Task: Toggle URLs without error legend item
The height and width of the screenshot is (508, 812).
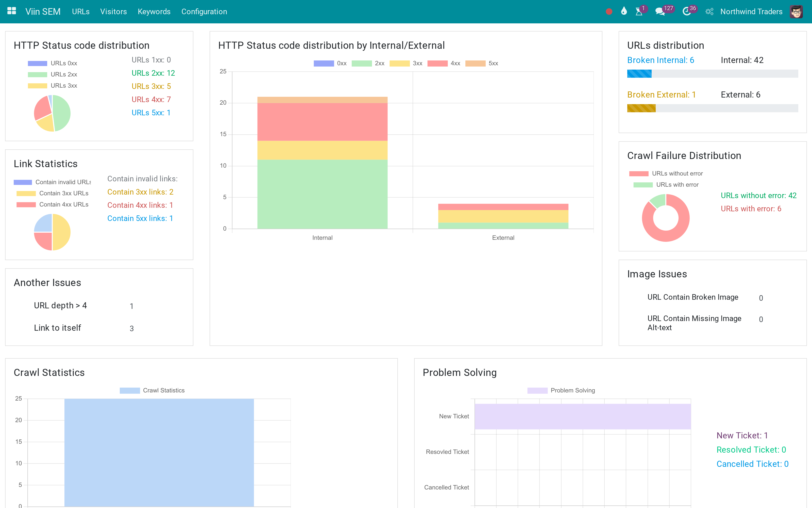Action: (666, 173)
